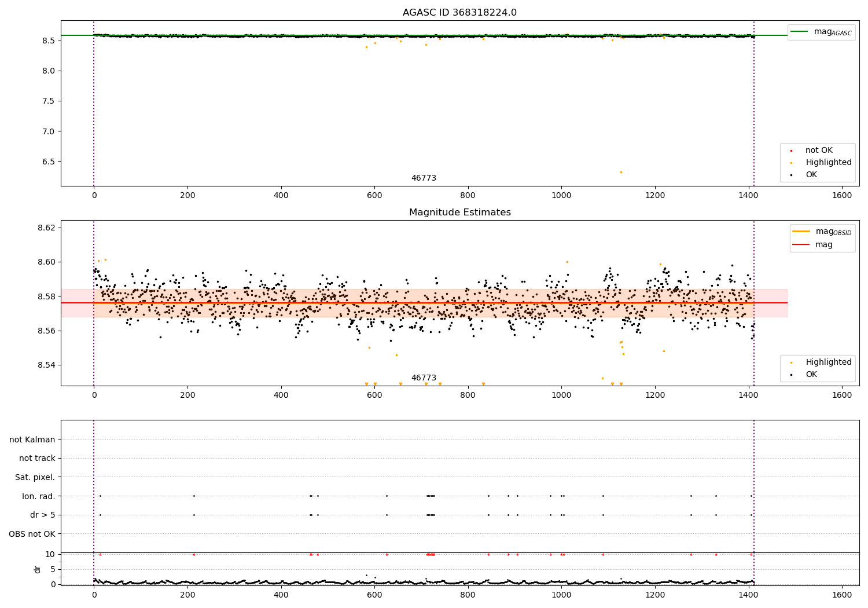Click the 6.5 y-axis tick in top plot
The height and width of the screenshot is (608, 868).
point(49,162)
